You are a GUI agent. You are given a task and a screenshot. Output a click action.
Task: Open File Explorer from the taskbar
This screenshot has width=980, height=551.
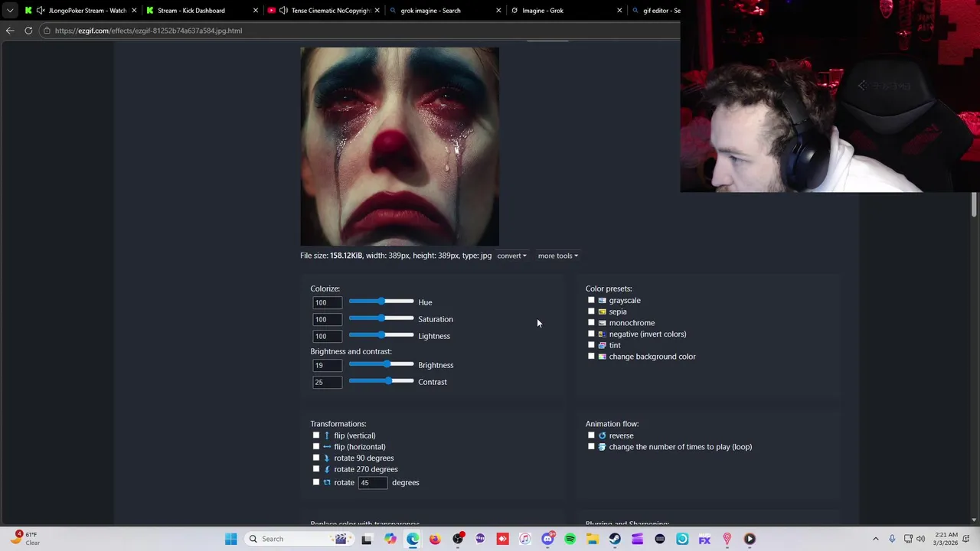tap(592, 539)
